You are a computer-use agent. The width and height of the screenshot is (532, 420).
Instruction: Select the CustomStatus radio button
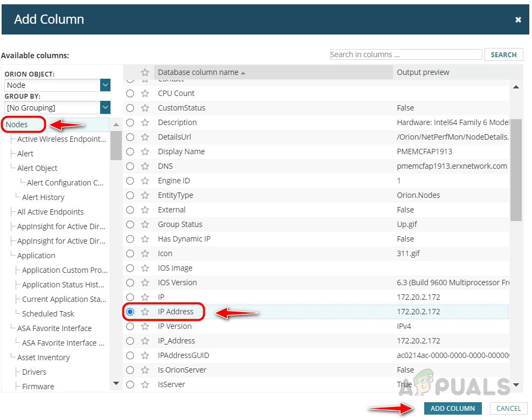(x=130, y=108)
